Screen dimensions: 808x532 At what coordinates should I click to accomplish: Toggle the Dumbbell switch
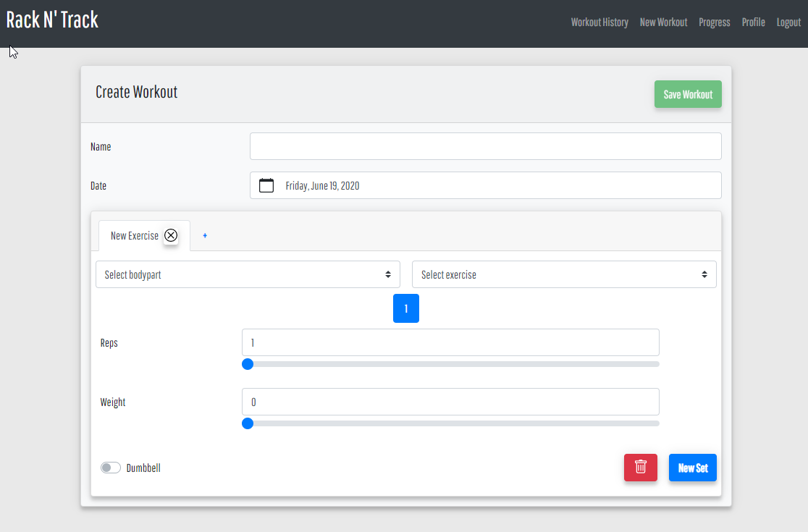(111, 468)
